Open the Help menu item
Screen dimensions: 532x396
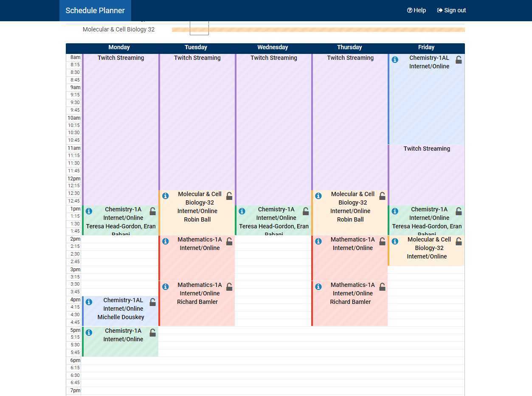coord(416,10)
